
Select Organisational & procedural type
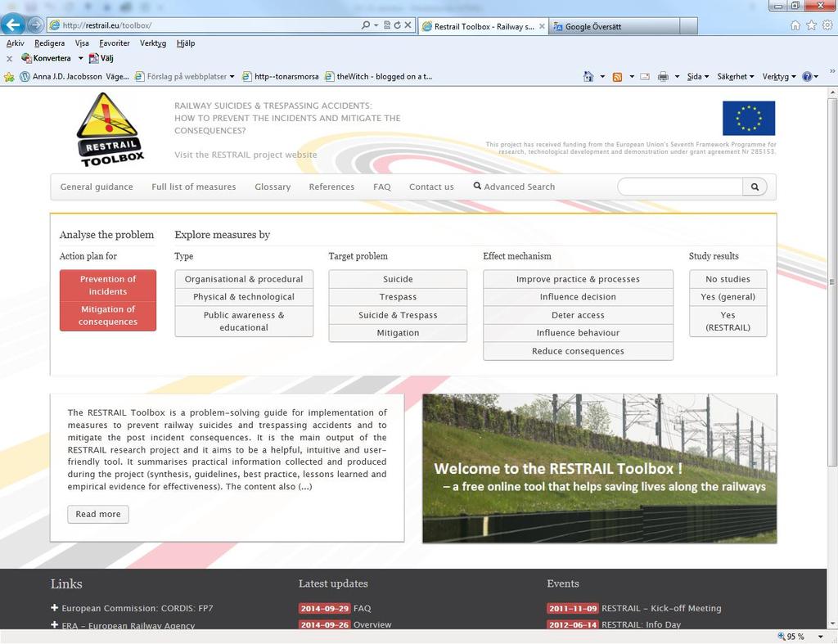point(244,279)
